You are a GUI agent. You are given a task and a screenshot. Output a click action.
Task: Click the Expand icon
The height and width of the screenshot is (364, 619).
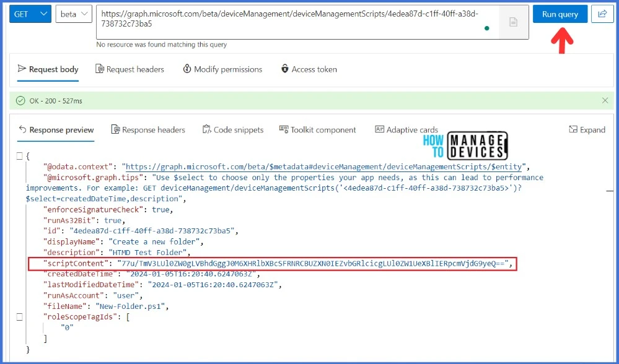point(573,129)
